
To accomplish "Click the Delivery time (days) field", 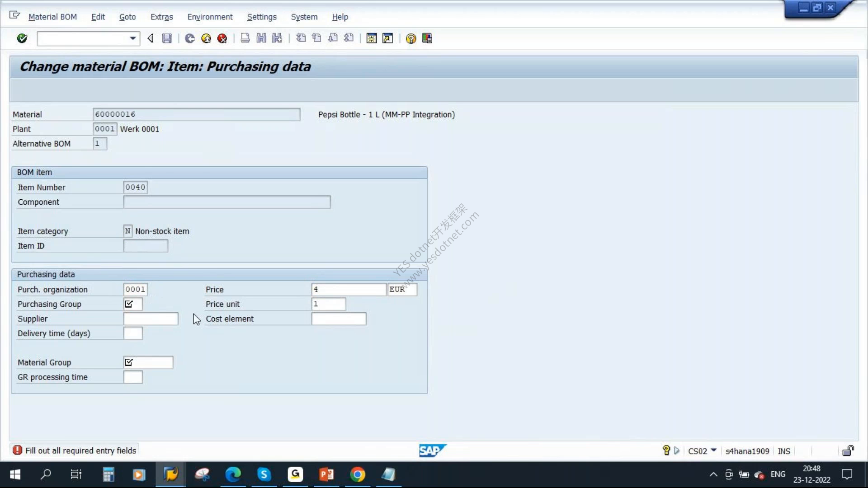I will tap(133, 333).
